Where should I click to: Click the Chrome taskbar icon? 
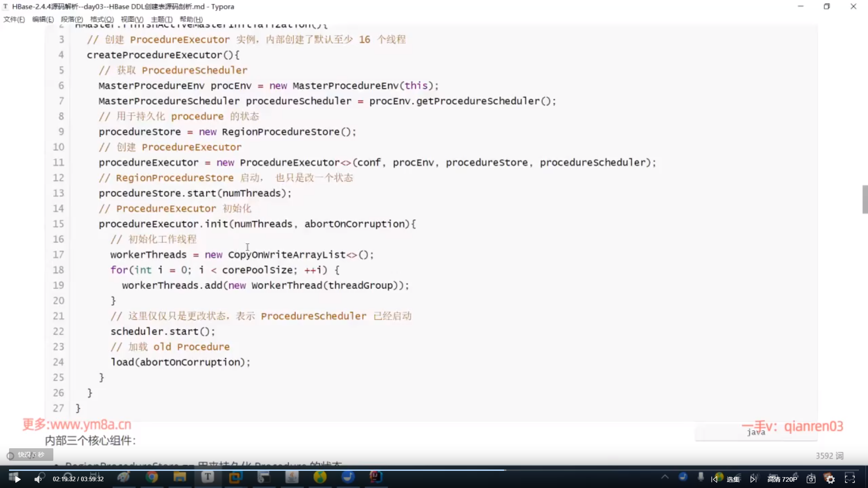tap(152, 477)
